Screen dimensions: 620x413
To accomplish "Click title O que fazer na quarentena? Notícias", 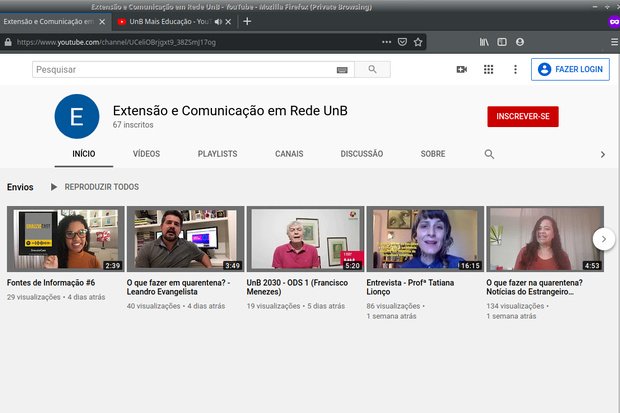I will [534, 287].
